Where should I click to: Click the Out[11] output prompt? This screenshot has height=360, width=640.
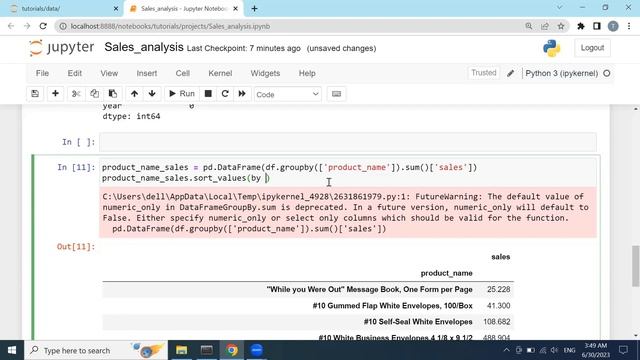tap(76, 247)
